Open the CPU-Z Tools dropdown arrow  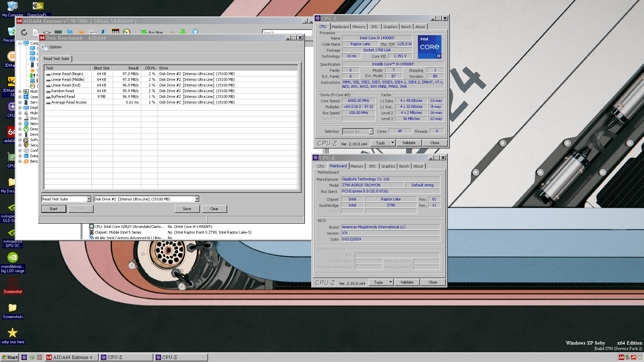[x=392, y=143]
